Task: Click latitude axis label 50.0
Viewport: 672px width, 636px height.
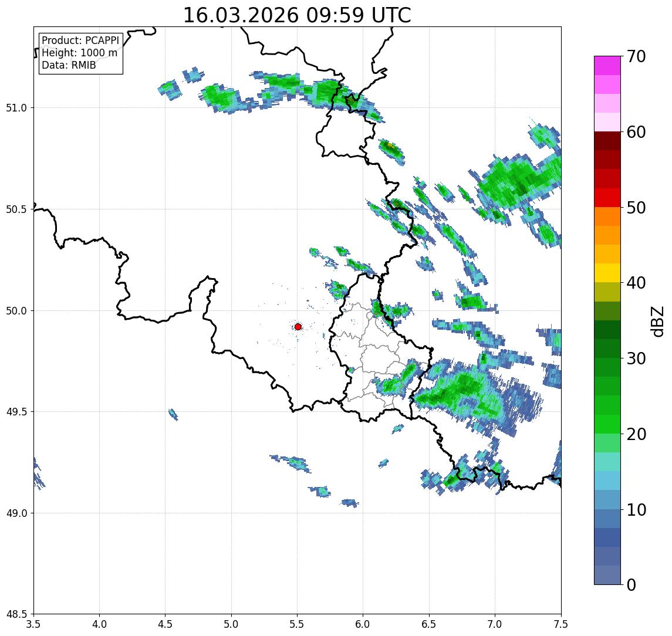Action: [16, 311]
